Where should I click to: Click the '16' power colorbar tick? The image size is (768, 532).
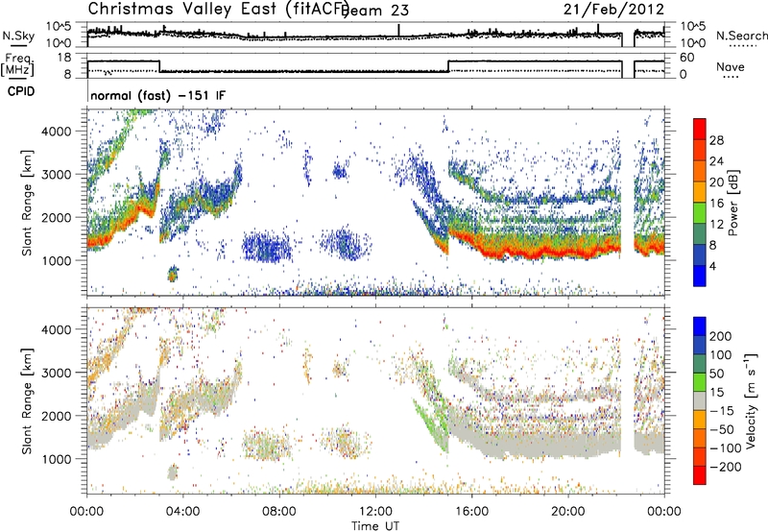[716, 204]
